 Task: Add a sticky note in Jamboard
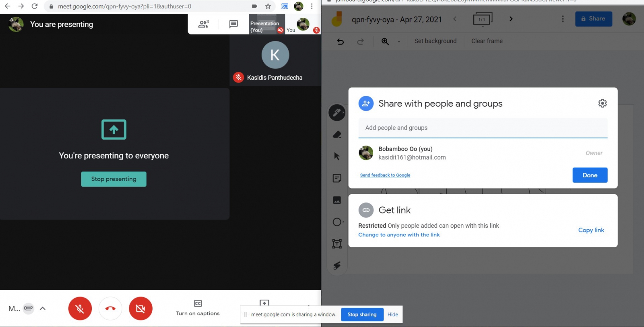[x=337, y=178]
